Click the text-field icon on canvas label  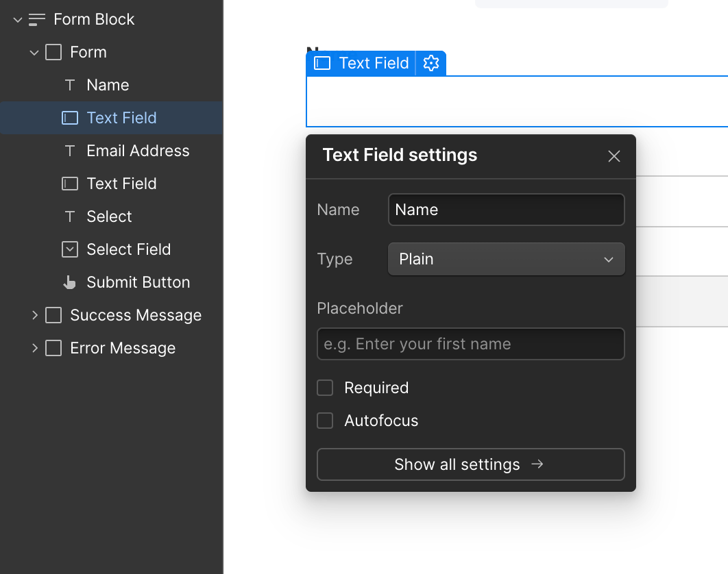coord(322,63)
